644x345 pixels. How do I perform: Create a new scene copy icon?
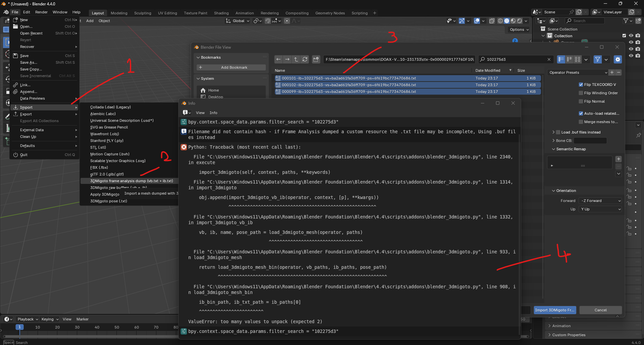click(x=579, y=12)
